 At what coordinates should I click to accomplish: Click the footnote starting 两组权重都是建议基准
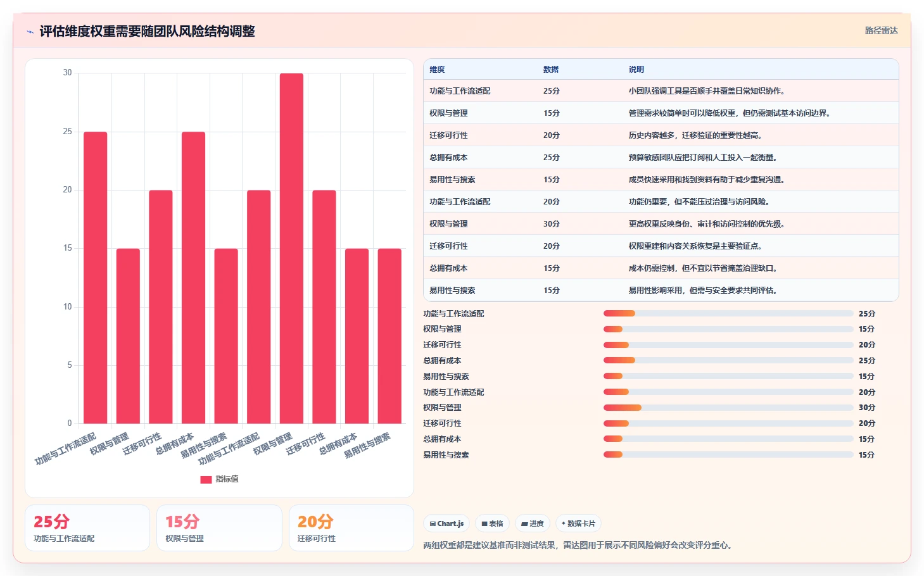579,545
